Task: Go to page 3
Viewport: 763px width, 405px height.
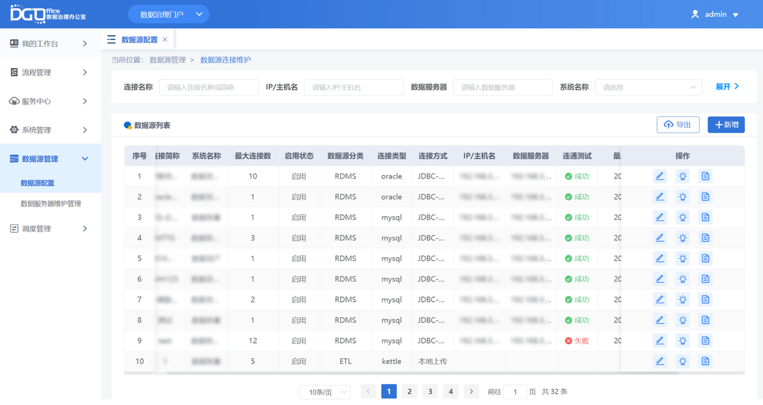Action: pyautogui.click(x=430, y=391)
